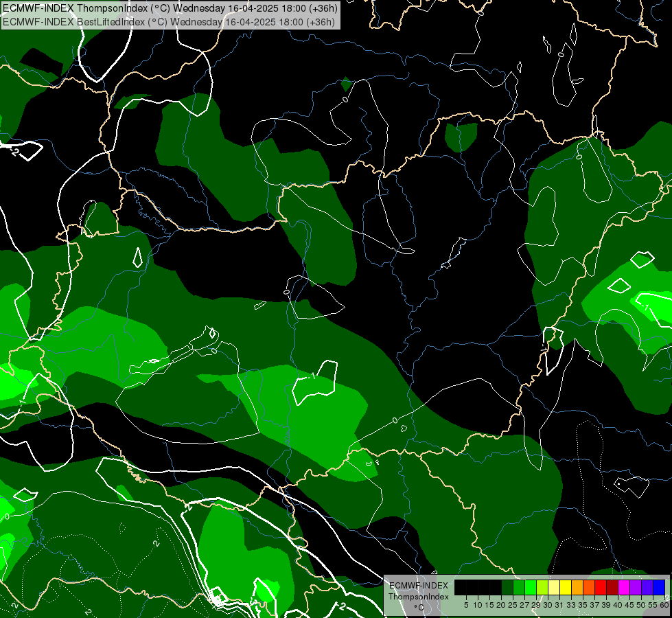Click legend tick value '40'

pos(618,605)
